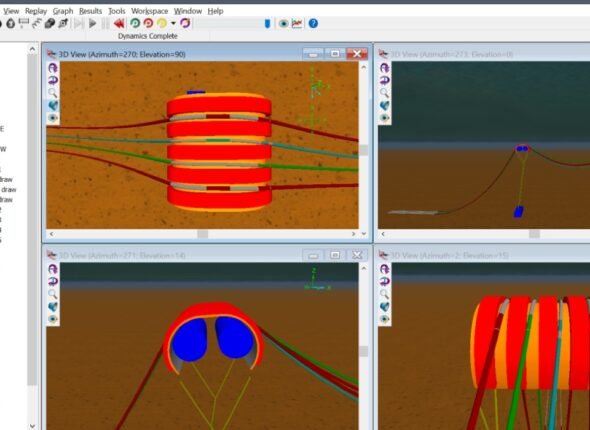Click the blue replay time slider handle
Viewport: 590px width, 430px height.
(268, 24)
